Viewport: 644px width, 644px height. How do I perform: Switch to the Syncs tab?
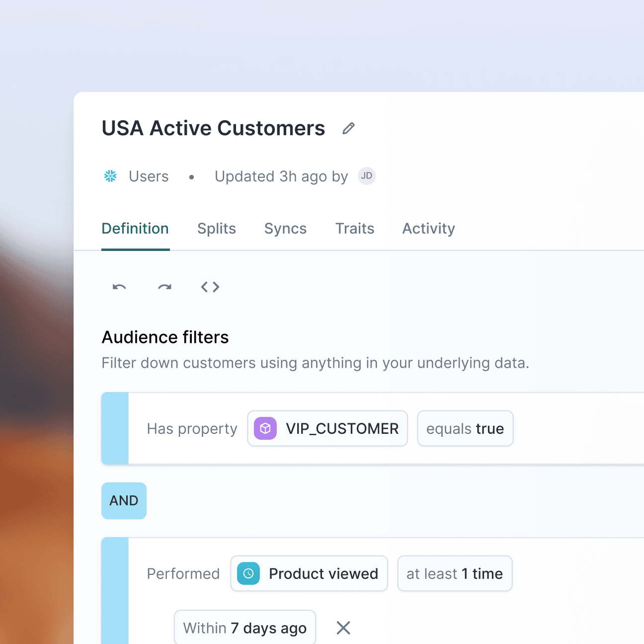pyautogui.click(x=285, y=229)
